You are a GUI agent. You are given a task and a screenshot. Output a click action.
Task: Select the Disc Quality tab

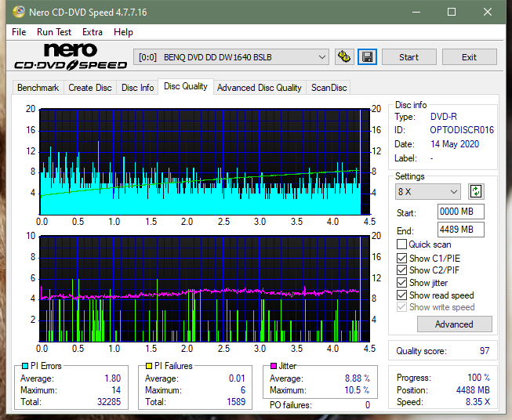click(x=186, y=86)
